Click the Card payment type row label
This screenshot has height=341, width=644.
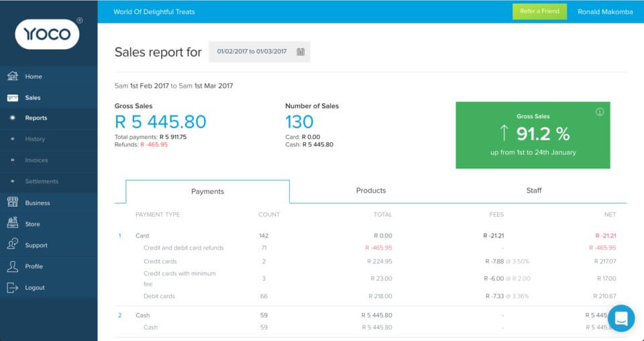pos(142,236)
